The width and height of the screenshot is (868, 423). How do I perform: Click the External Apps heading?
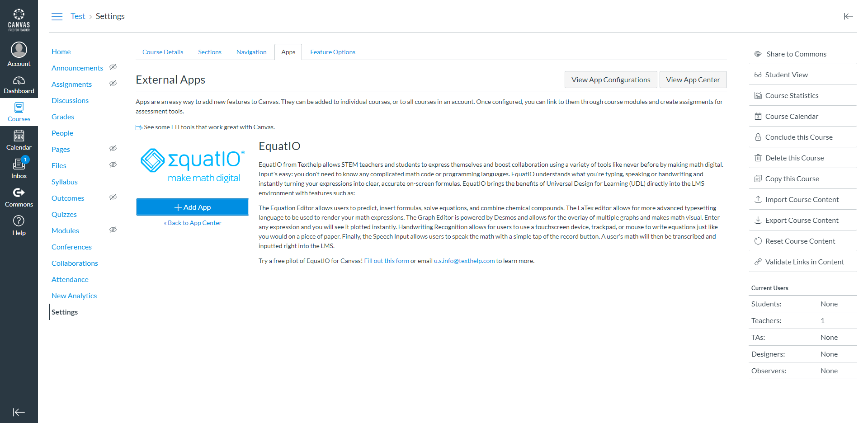click(170, 80)
